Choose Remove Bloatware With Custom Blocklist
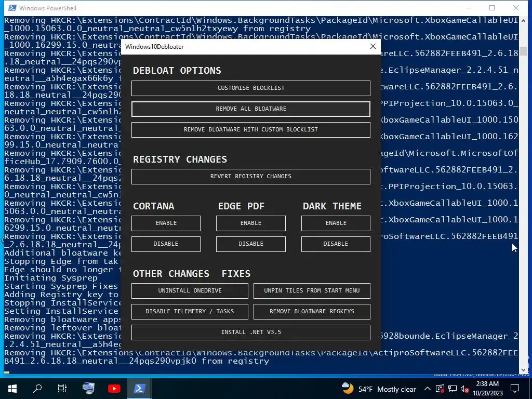Image resolution: width=532 pixels, height=399 pixels. (x=251, y=129)
